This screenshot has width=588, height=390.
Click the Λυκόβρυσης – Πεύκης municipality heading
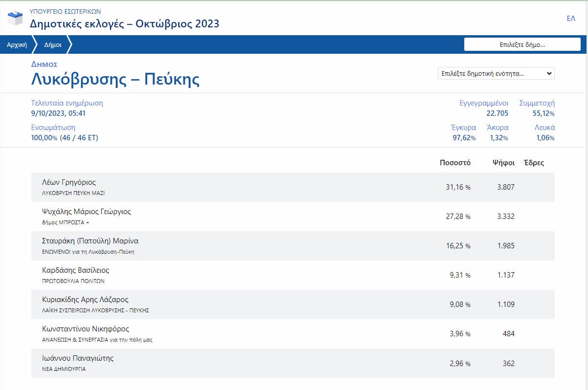115,79
